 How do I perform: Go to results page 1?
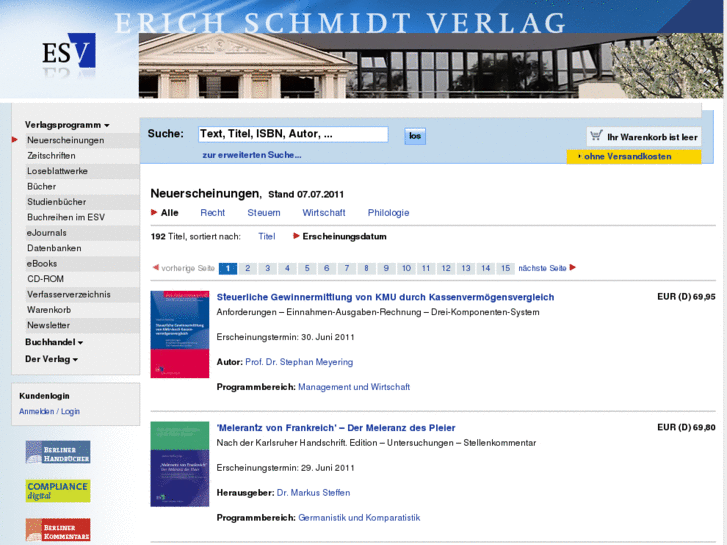coord(228,268)
